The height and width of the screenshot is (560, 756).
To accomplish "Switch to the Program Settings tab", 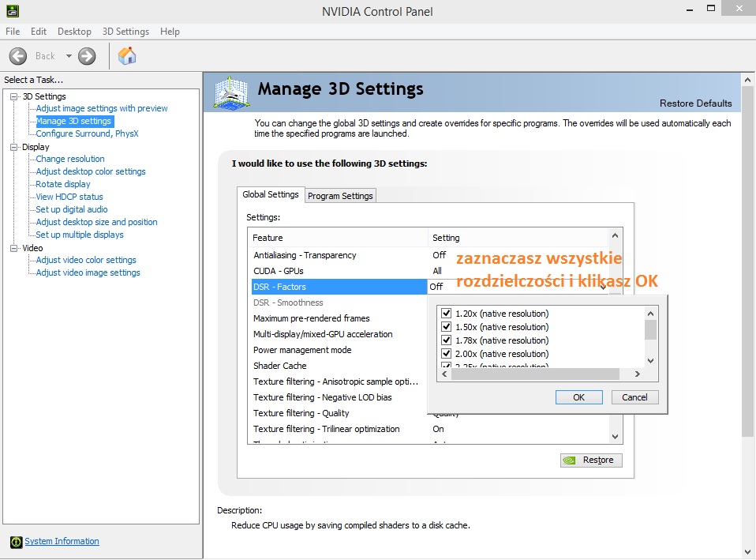I will [x=341, y=196].
